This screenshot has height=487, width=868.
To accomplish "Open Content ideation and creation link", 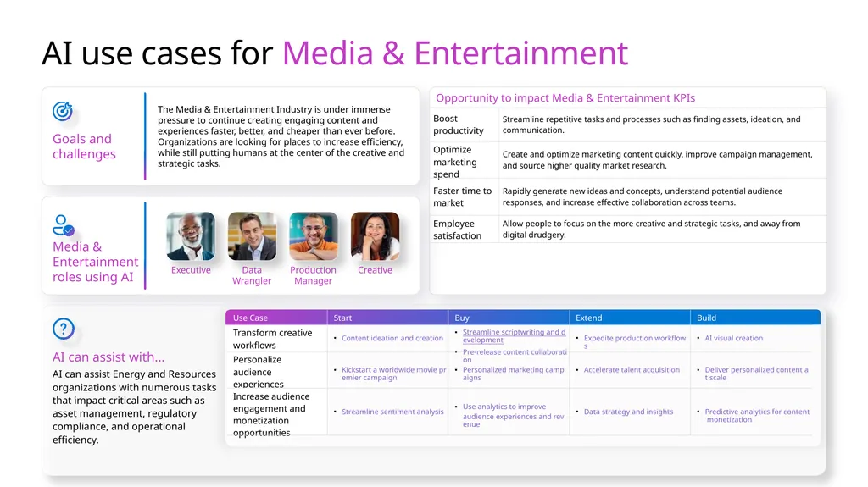I will (x=392, y=338).
